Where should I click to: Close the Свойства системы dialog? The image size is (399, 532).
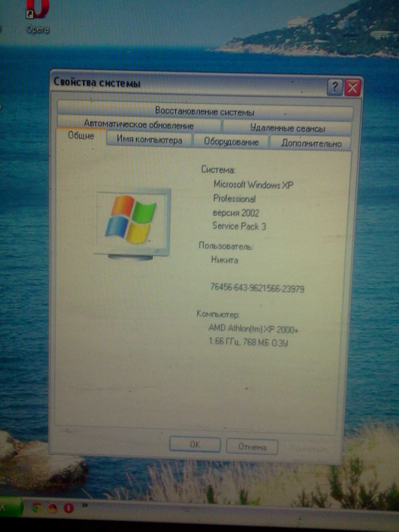[352, 88]
